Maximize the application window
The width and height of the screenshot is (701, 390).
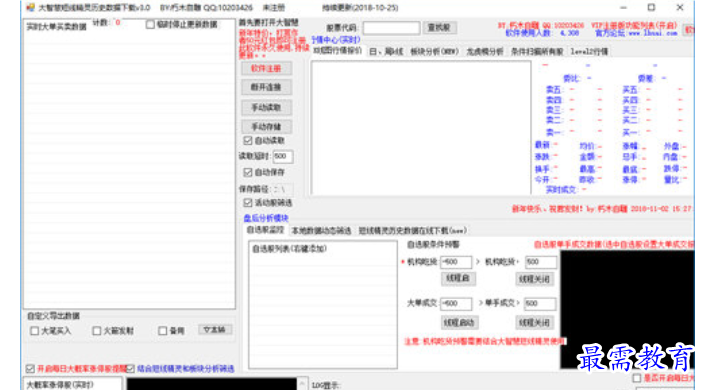(x=651, y=8)
